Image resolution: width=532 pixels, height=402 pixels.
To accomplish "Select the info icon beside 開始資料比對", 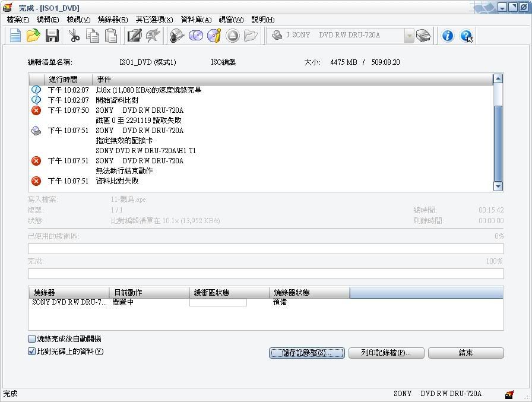I will (36, 100).
